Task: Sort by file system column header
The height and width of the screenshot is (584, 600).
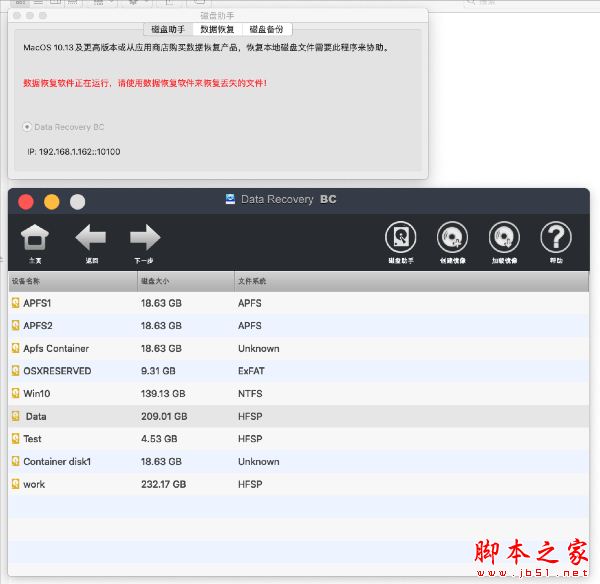Action: point(411,281)
